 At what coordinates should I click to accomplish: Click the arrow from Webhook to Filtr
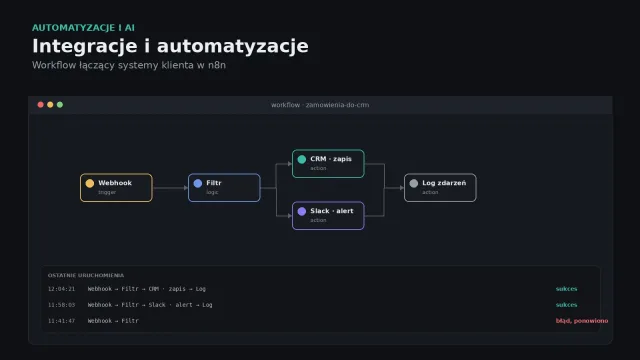[x=170, y=188]
